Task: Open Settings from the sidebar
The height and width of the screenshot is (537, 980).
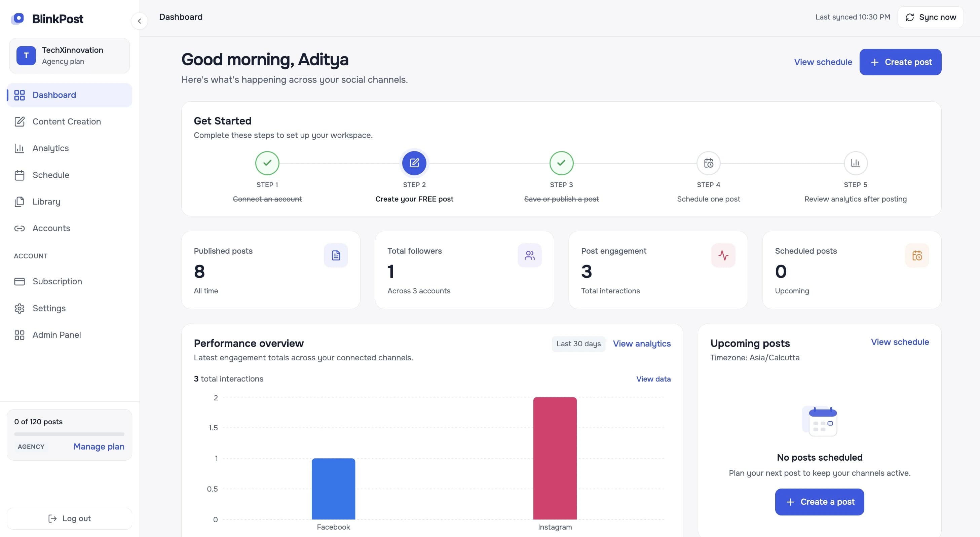Action: tap(69, 308)
